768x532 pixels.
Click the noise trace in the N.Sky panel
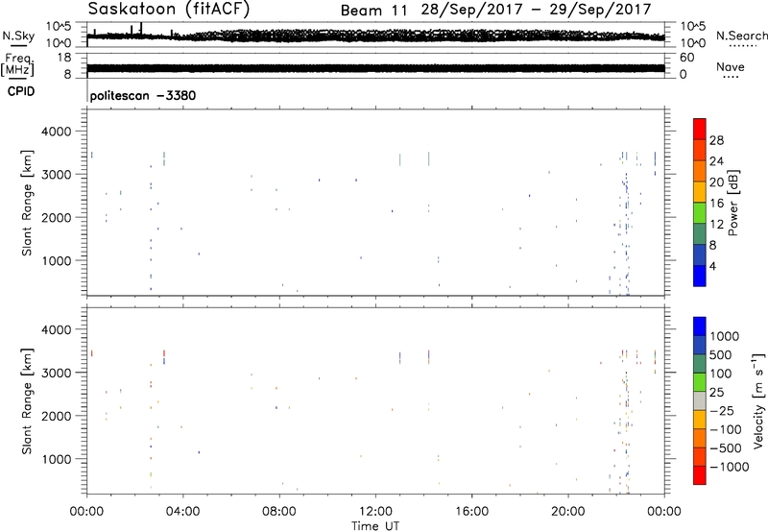click(375, 36)
